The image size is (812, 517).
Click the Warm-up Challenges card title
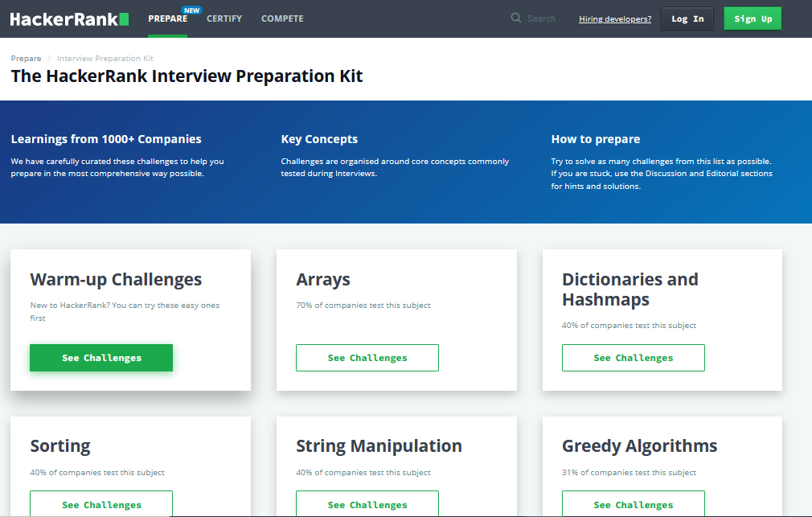(x=116, y=280)
